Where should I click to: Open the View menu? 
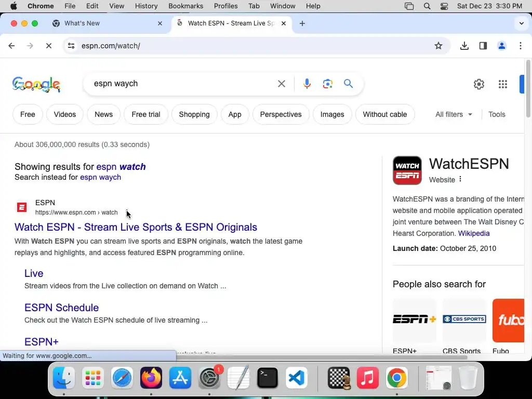click(116, 6)
